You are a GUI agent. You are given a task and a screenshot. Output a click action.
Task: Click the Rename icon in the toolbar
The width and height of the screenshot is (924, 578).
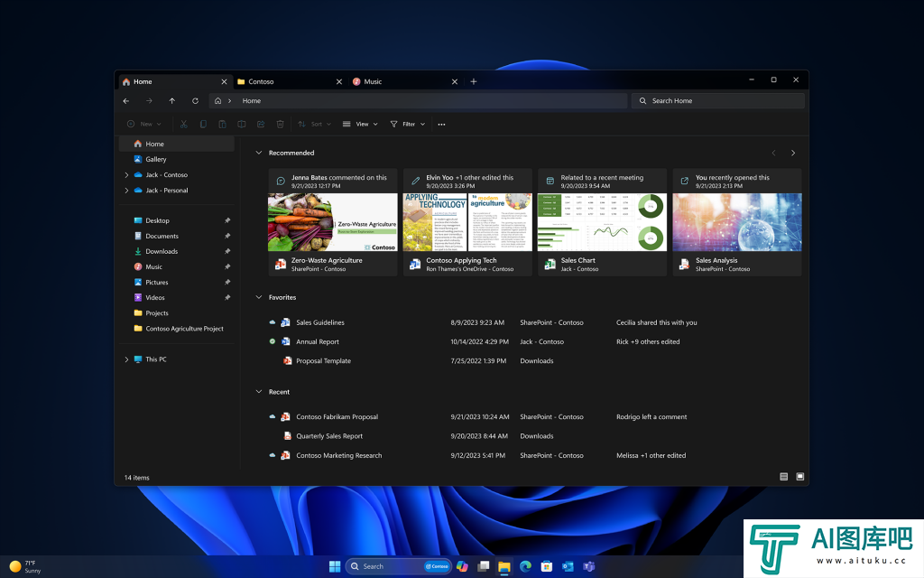[242, 124]
